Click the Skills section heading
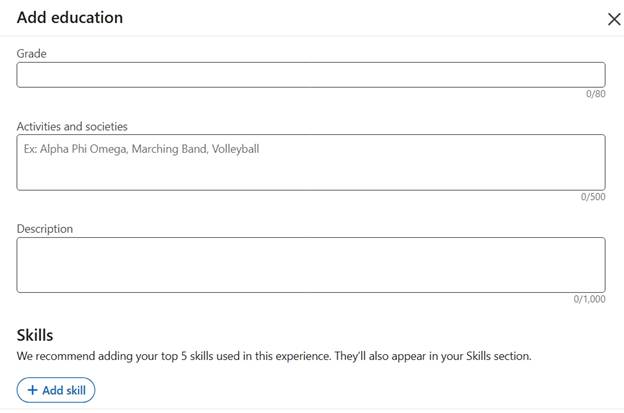 coord(35,335)
